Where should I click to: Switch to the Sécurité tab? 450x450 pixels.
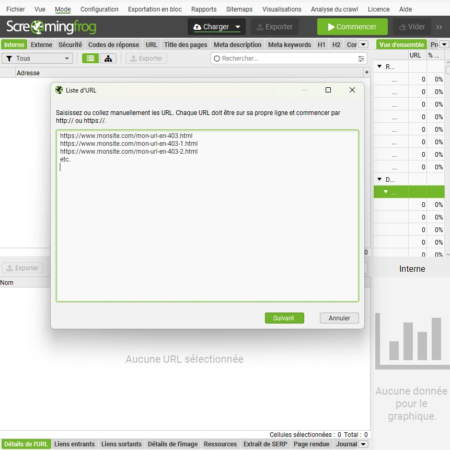tap(70, 45)
